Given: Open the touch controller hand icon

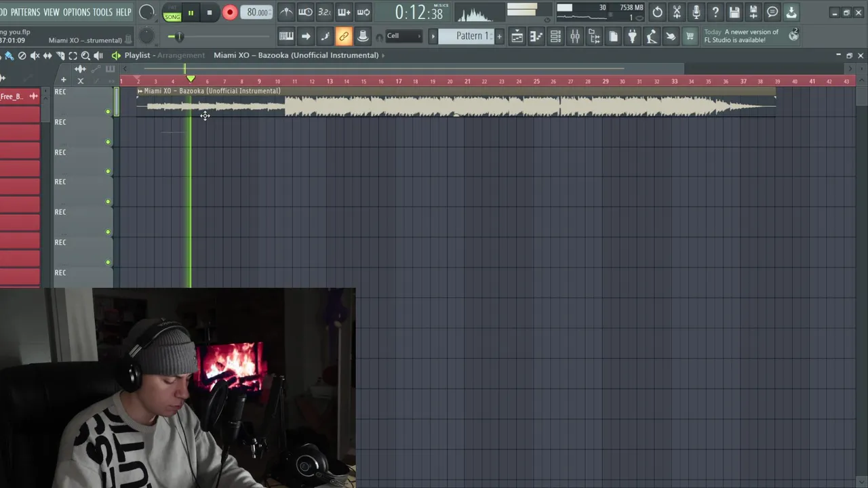Looking at the screenshot, I should pyautogui.click(x=671, y=36).
